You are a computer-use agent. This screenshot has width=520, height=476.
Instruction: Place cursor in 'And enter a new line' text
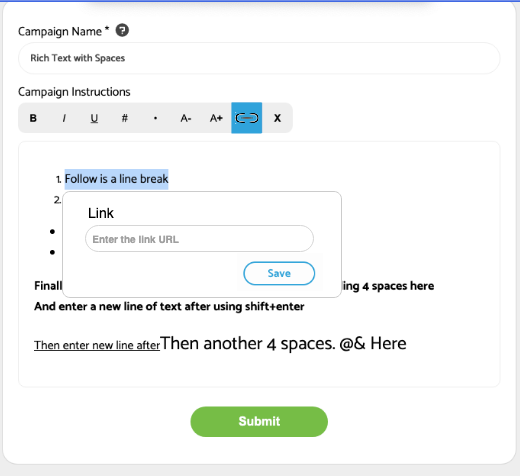pyautogui.click(x=169, y=306)
